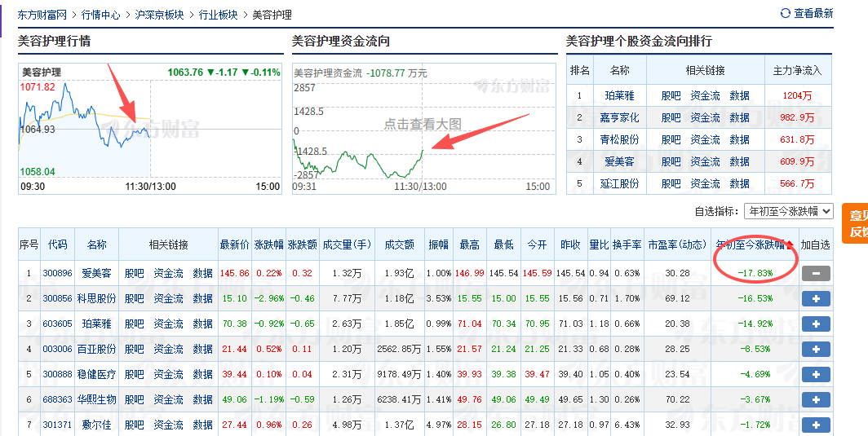Select 科思股份 year-to-date value -16.53%
The image size is (868, 436).
click(755, 299)
